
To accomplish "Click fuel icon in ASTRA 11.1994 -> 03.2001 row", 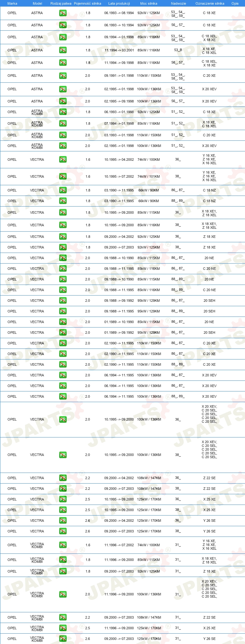I will [x=63, y=50].
